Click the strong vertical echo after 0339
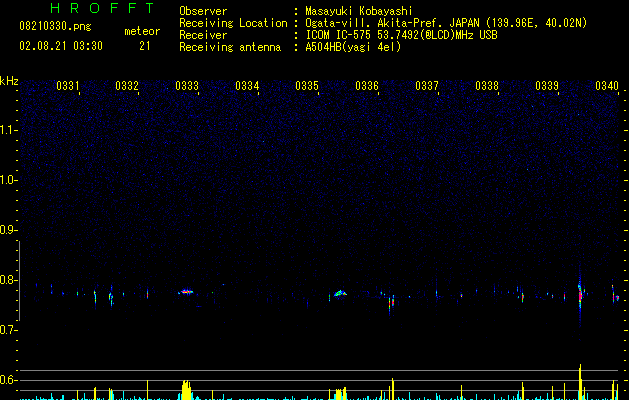Image resolution: width=629 pixels, height=400 pixels. click(x=580, y=296)
